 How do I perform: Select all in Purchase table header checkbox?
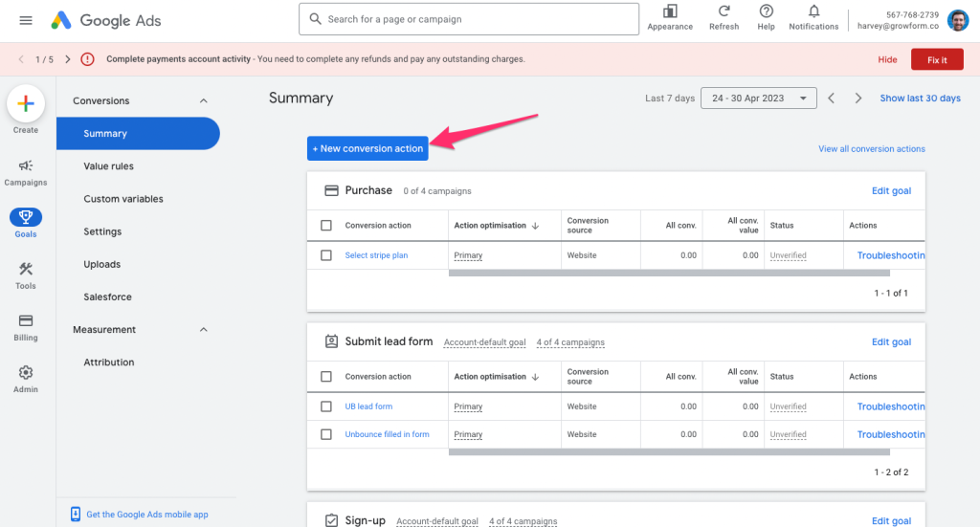326,226
